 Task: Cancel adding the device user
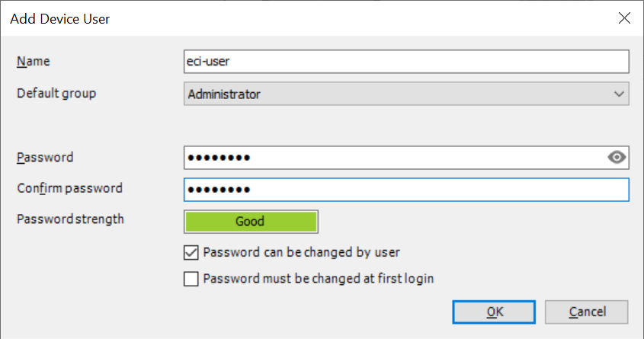pyautogui.click(x=587, y=312)
